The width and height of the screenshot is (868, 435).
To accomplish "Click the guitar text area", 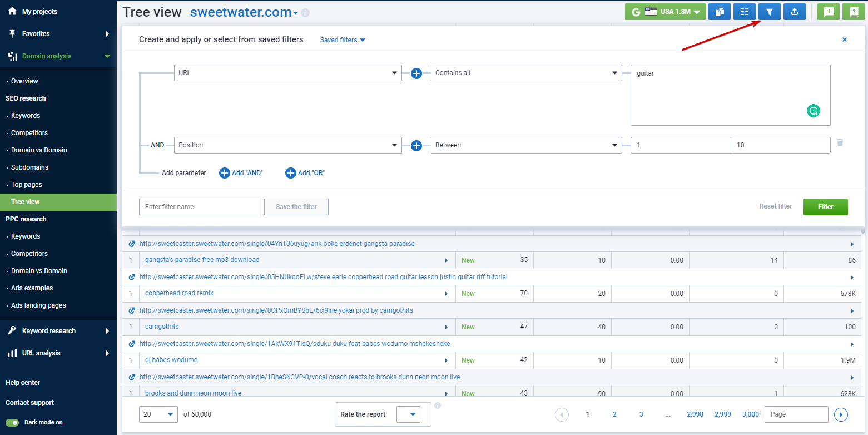I will click(x=731, y=95).
